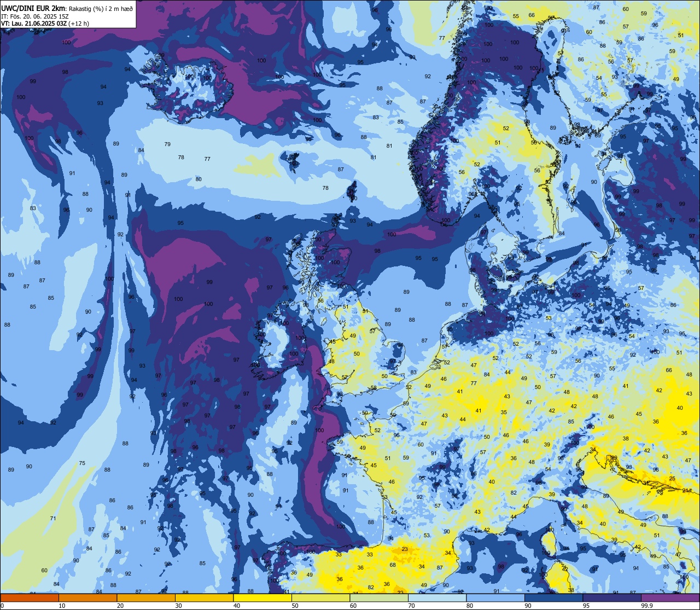Image resolution: width=700 pixels, height=610 pixels.
Task: Click the map value 68 over Spain
Action: tap(393, 565)
